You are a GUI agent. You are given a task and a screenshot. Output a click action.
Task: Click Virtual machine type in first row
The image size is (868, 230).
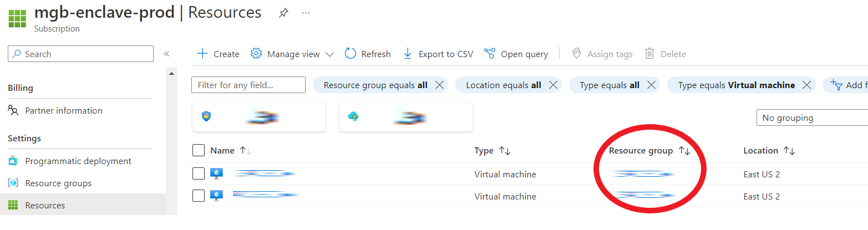505,174
